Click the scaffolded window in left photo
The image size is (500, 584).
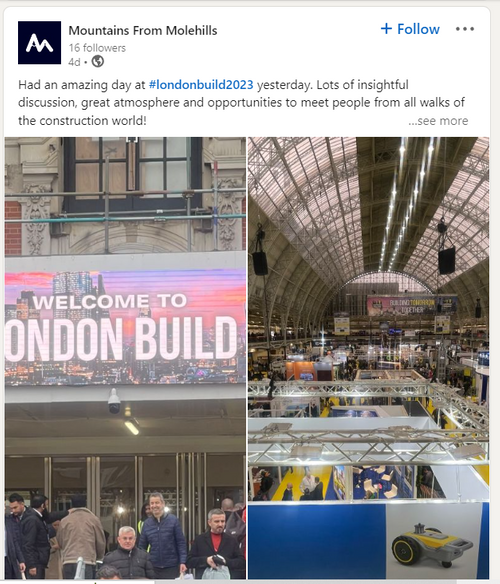(133, 174)
